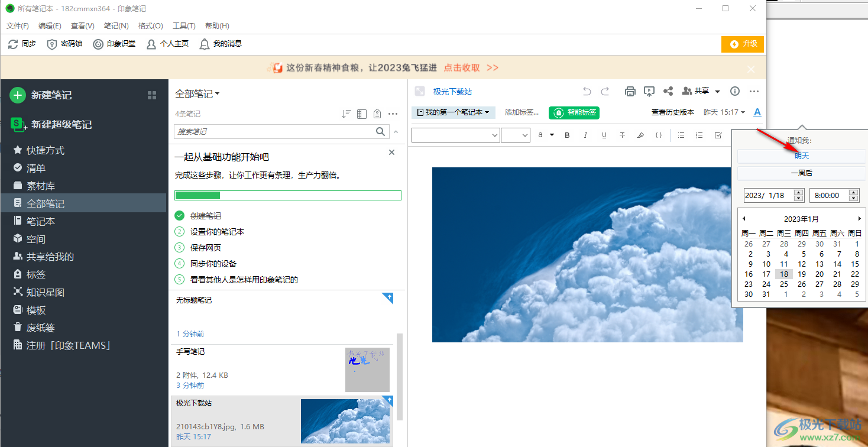Open 查看历史版本 history versions
The image size is (868, 447).
click(673, 112)
